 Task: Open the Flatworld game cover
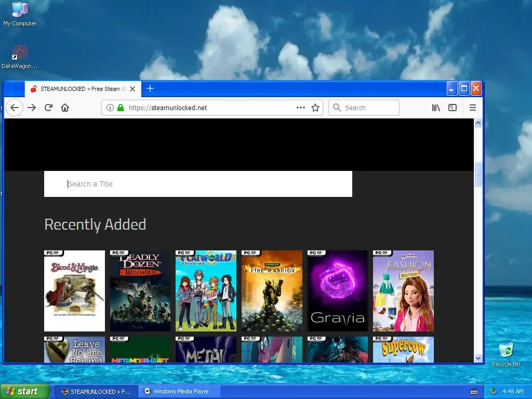206,291
